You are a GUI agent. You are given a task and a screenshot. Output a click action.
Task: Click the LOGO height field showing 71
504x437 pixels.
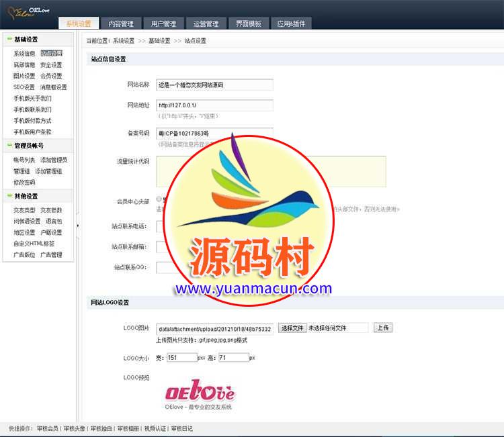tap(234, 357)
